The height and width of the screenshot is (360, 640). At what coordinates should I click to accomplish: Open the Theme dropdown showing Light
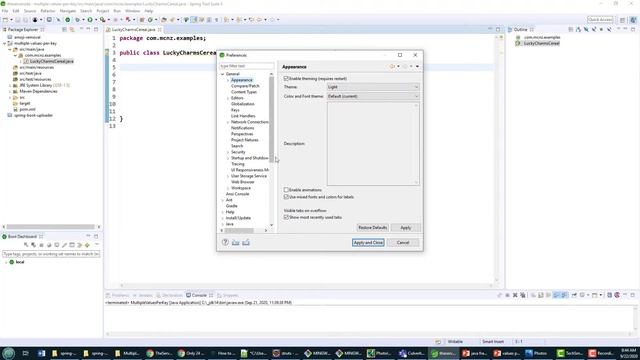(373, 87)
